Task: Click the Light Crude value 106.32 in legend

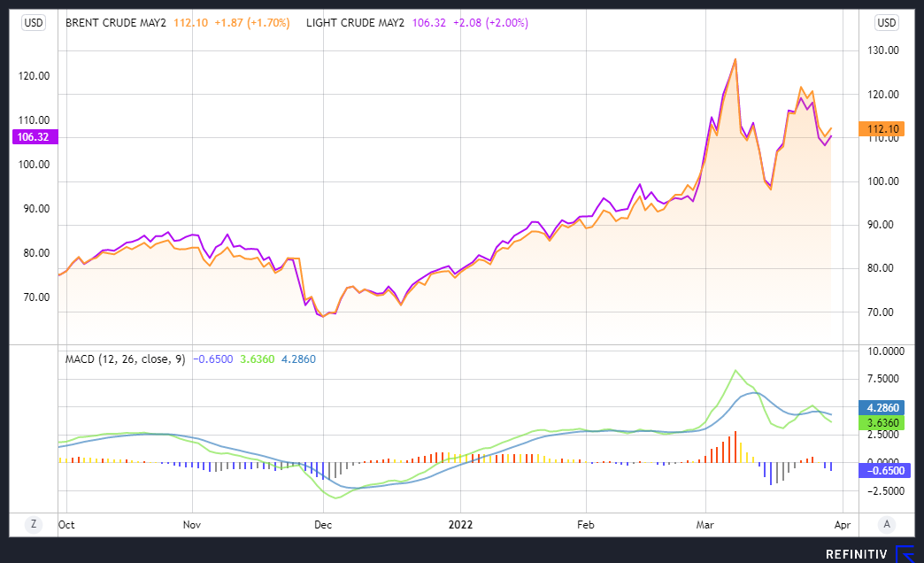Action: tap(429, 23)
